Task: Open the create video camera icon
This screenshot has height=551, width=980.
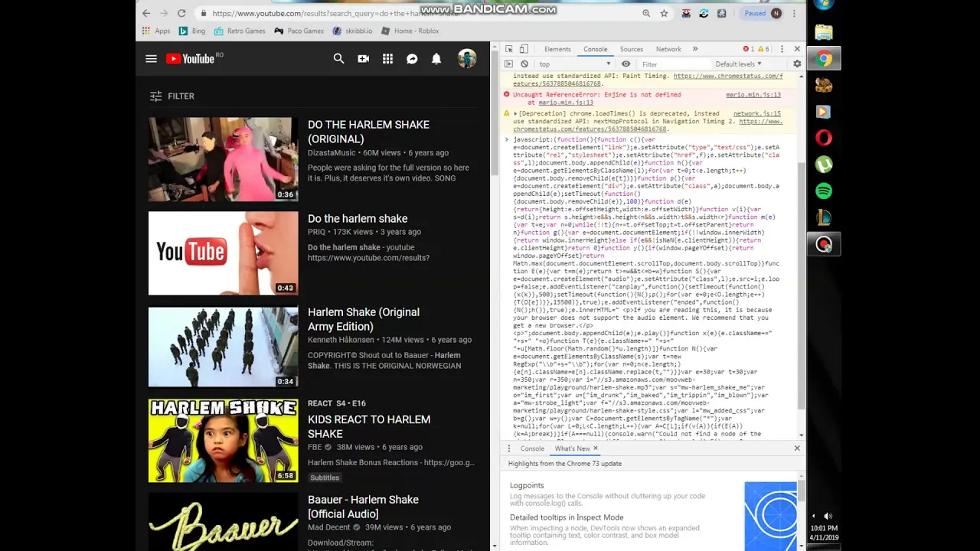Action: (364, 59)
